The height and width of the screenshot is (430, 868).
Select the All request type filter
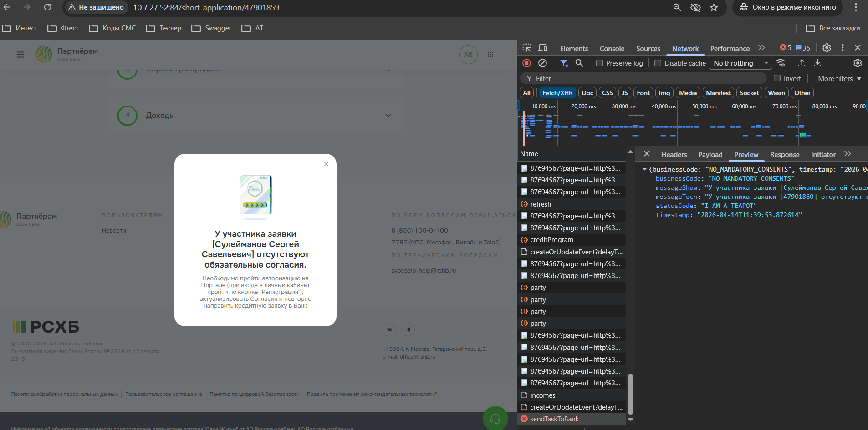point(527,93)
